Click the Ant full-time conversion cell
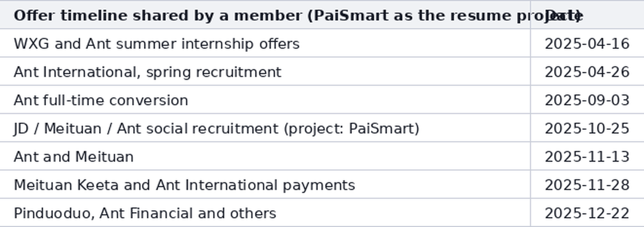Viewport: 644px width, 227px height. click(265, 100)
